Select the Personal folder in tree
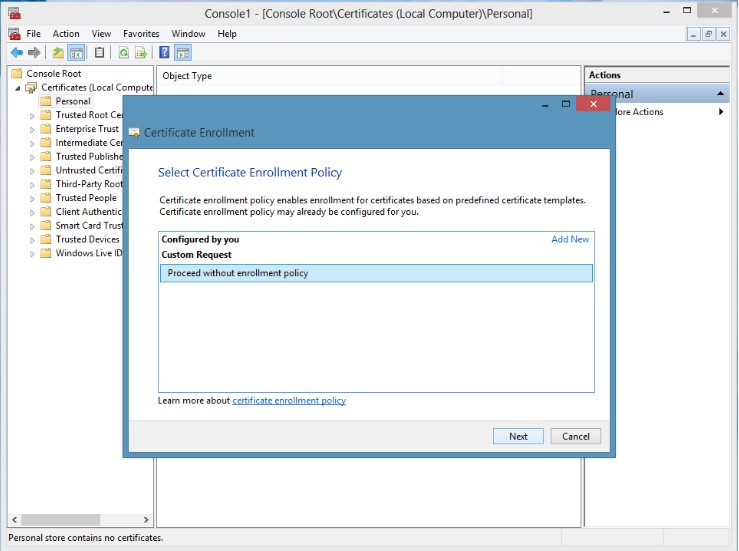This screenshot has height=551, width=739. [x=73, y=101]
